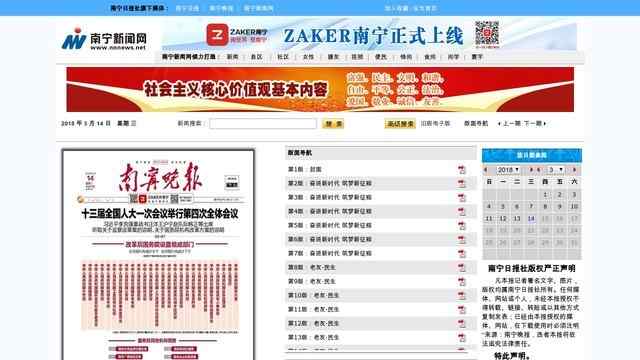
Task: Select calendar date 7
Action: click(x=531, y=207)
